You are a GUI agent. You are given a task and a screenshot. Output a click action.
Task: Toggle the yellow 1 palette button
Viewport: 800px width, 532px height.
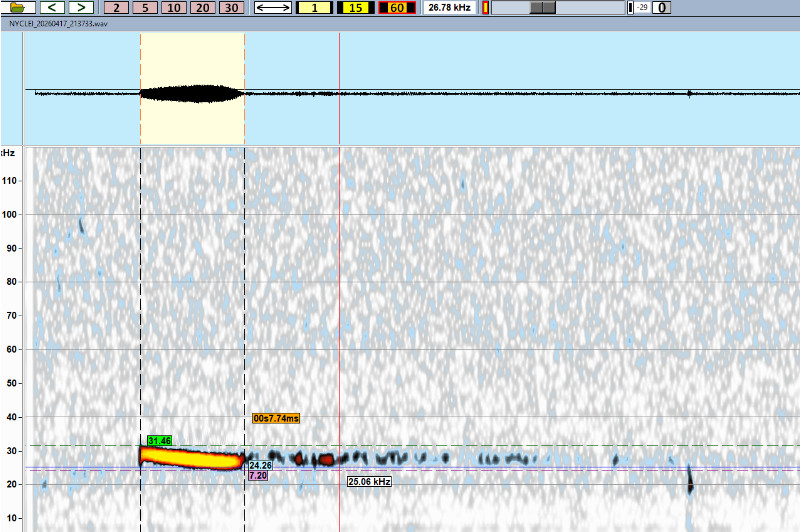pyautogui.click(x=314, y=8)
